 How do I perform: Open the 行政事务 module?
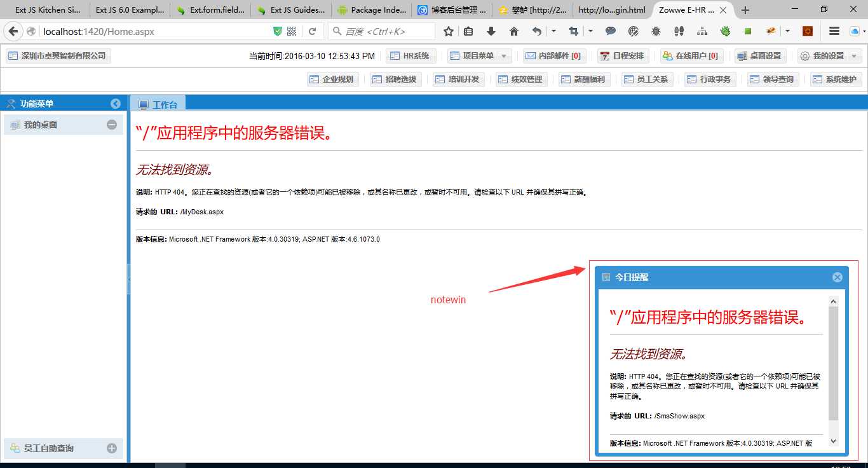[709, 79]
